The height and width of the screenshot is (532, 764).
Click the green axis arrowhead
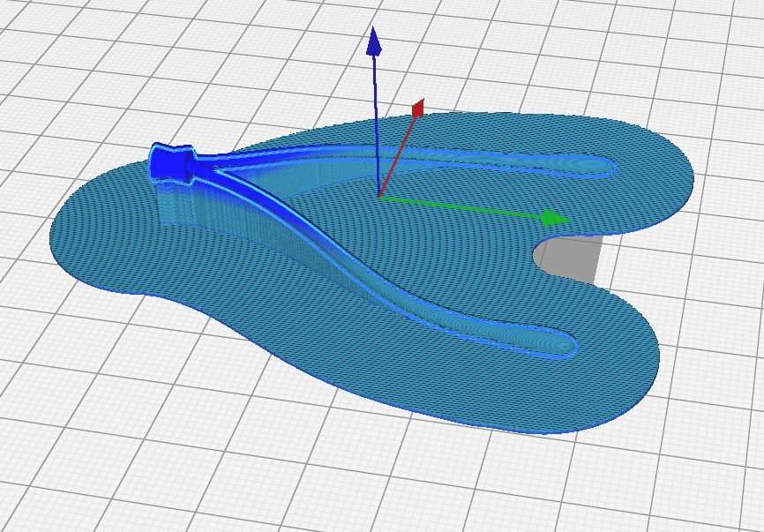[x=557, y=218]
